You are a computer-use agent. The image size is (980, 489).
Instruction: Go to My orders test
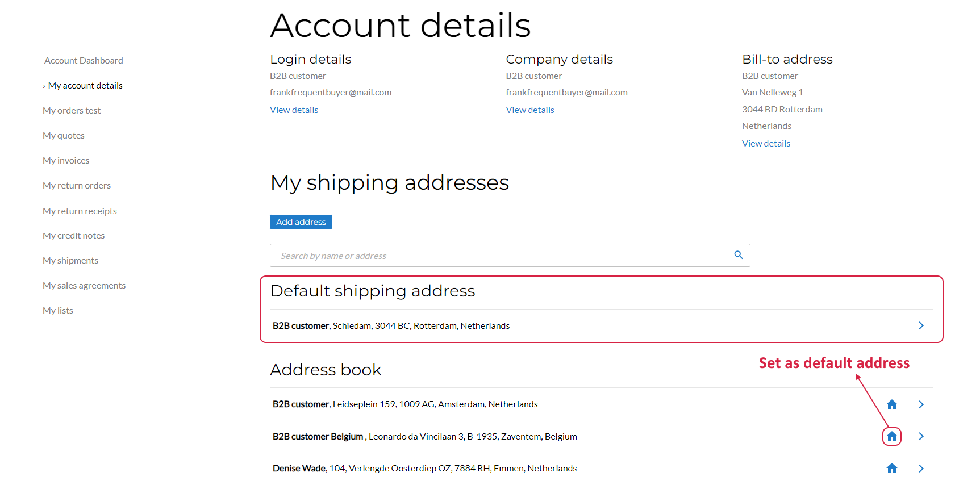[x=72, y=110]
